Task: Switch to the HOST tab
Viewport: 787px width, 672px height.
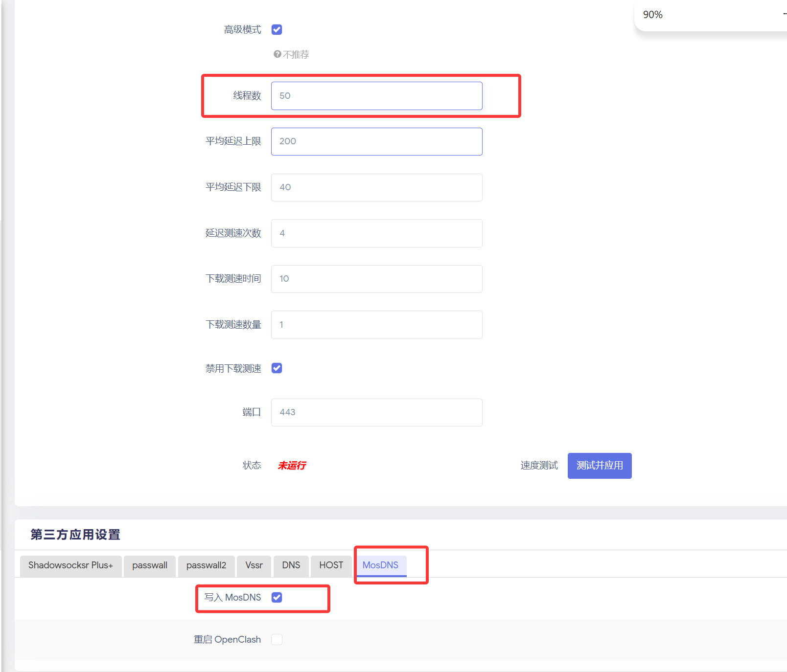Action: (x=331, y=565)
